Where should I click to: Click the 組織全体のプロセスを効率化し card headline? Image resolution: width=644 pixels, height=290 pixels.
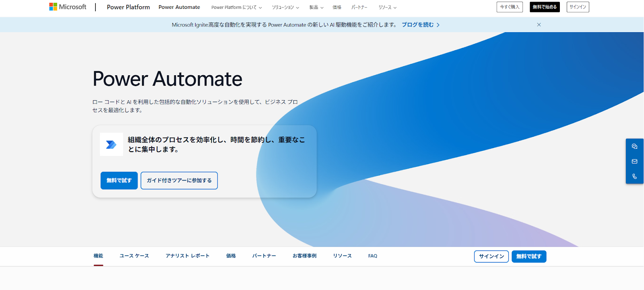(217, 144)
